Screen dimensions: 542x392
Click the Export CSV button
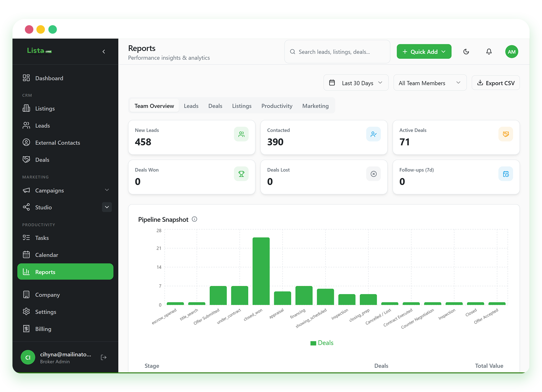point(496,83)
